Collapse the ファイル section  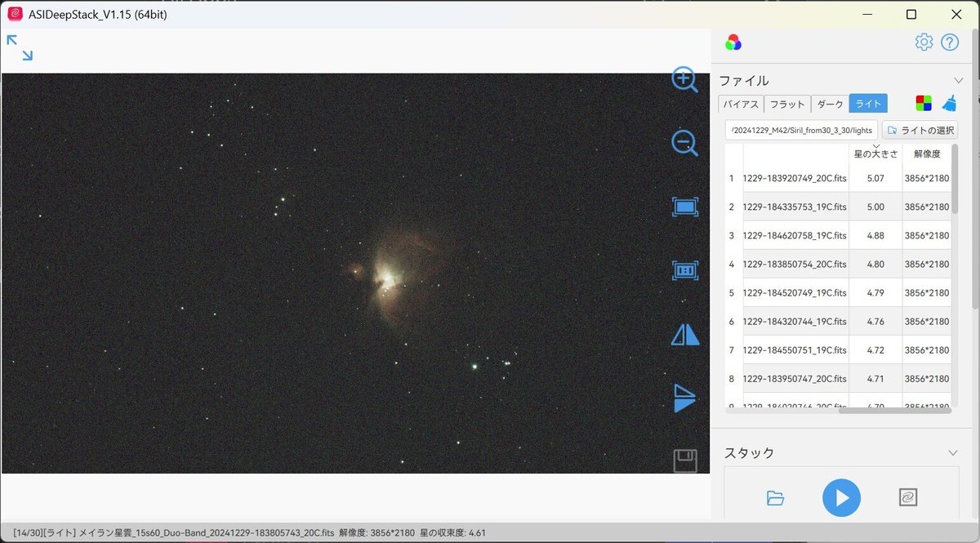pos(959,80)
